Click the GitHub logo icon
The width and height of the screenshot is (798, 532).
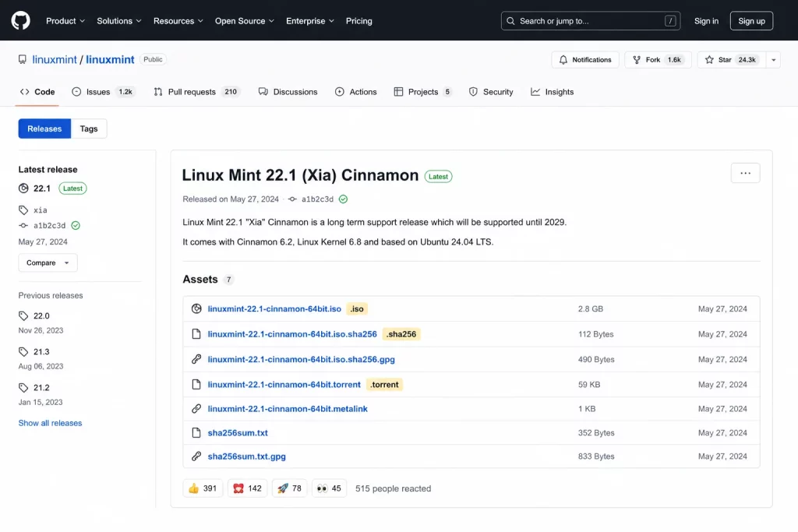21,21
